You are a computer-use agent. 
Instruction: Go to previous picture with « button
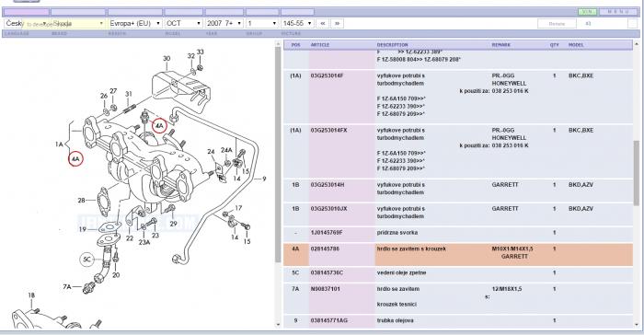[323, 23]
